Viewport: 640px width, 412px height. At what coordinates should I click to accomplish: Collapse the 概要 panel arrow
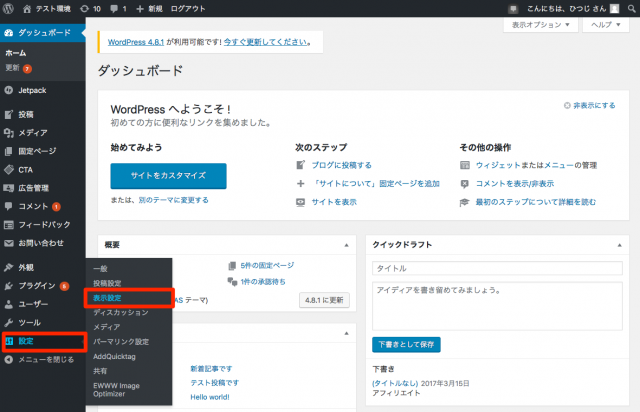[346, 245]
